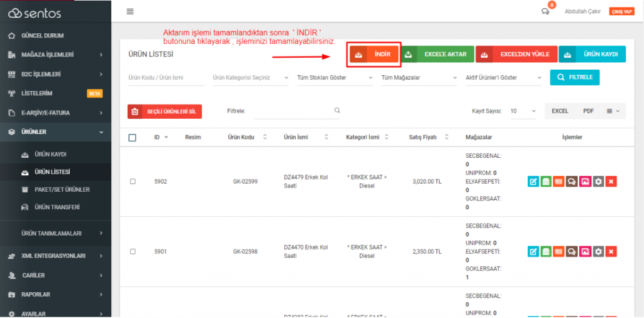The width and height of the screenshot is (644, 318).
Task: Expand Mağaza İşlemleri sidebar menu
Action: [55, 55]
